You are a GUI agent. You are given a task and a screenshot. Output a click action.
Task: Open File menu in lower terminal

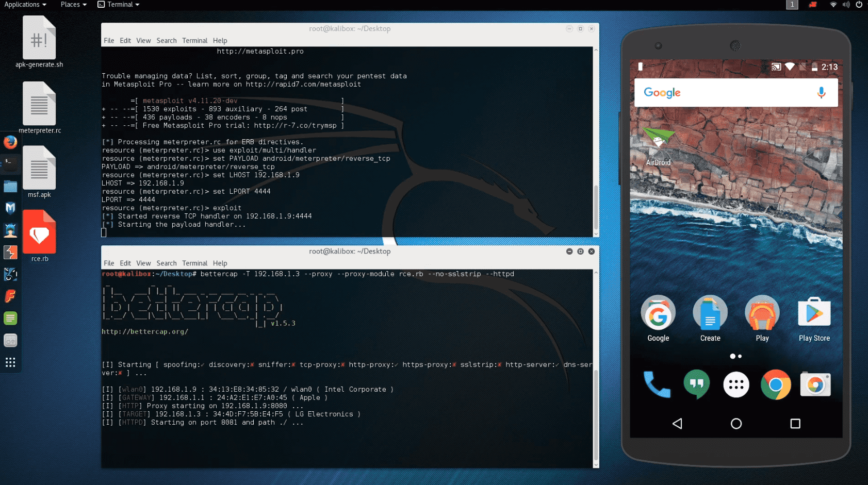tap(109, 263)
